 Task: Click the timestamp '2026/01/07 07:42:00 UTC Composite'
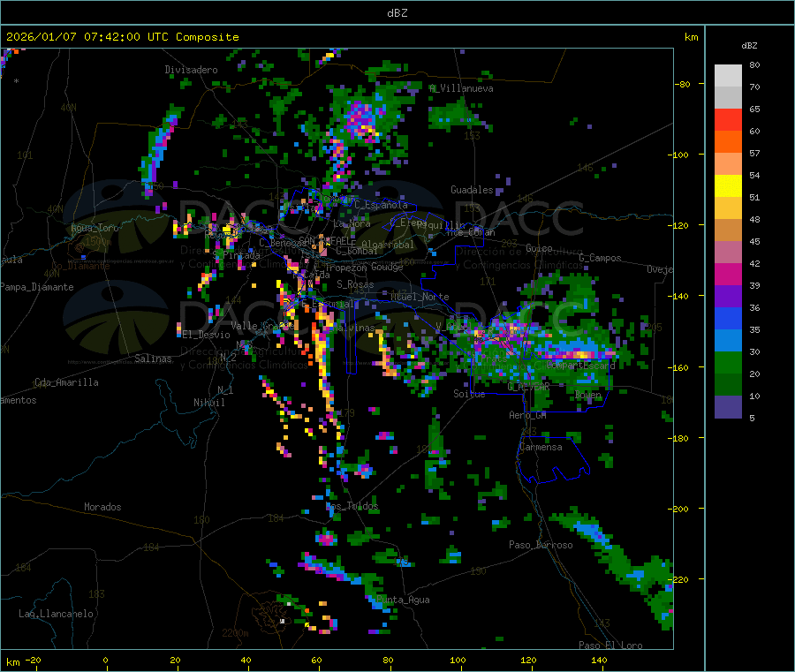[x=122, y=37]
